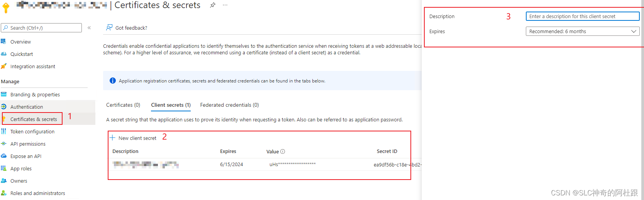This screenshot has height=200, width=644.
Task: Click the plus icon for New client secret
Action: coord(112,138)
